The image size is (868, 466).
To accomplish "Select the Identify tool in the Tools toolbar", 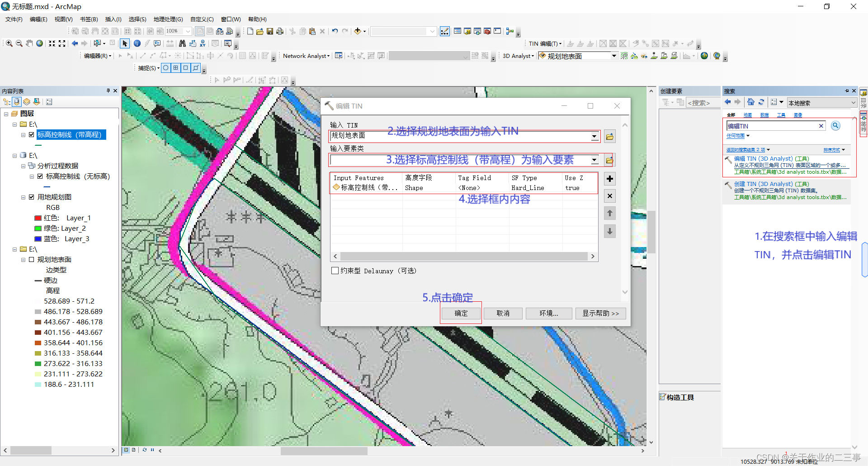I will pos(137,43).
